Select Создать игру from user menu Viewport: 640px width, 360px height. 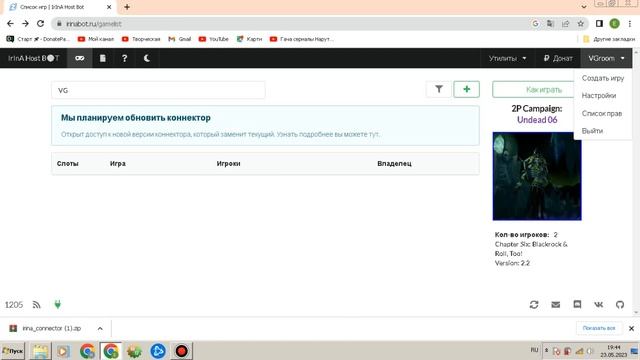point(602,78)
